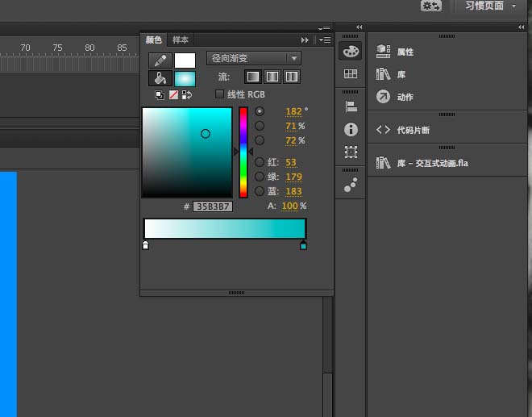Click inside the color saturation-brightness field
The width and height of the screenshot is (532, 417).
click(x=187, y=152)
